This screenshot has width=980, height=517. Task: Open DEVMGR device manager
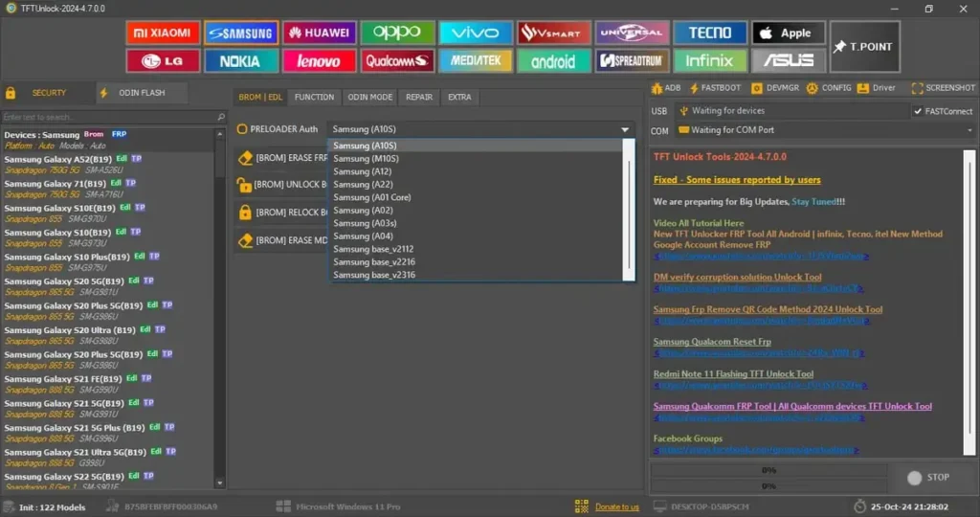[775, 88]
